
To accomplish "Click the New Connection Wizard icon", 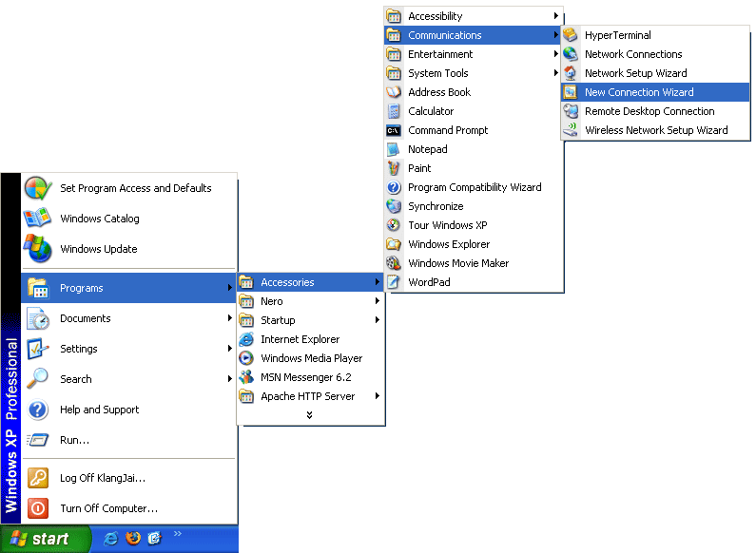I will (571, 92).
